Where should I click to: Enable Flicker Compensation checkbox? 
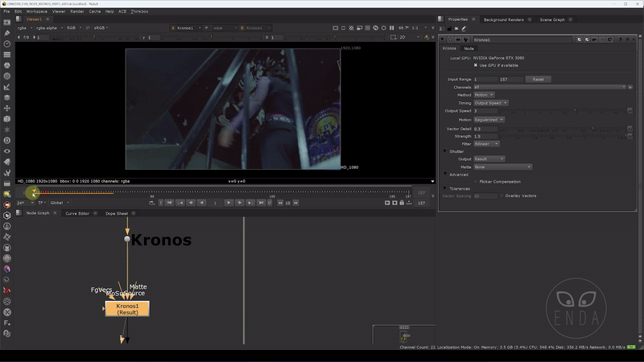pyautogui.click(x=476, y=181)
